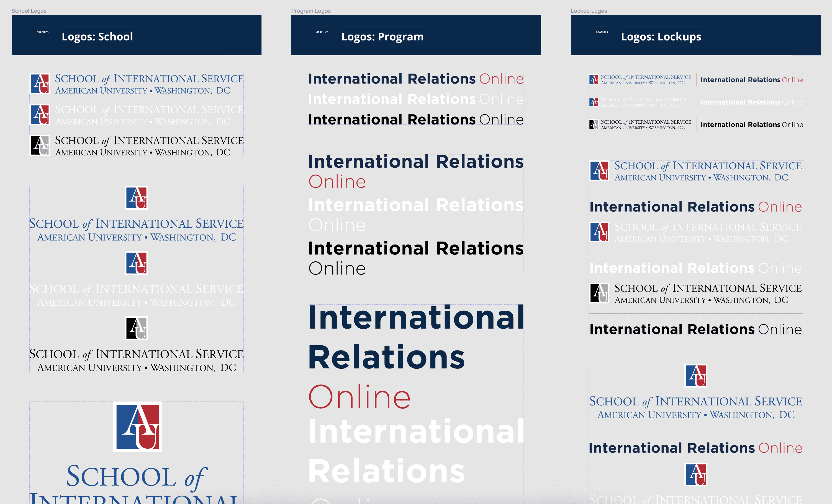Select the large AU emblem at bottom of School Logos
This screenshot has height=504, width=832.
(137, 427)
